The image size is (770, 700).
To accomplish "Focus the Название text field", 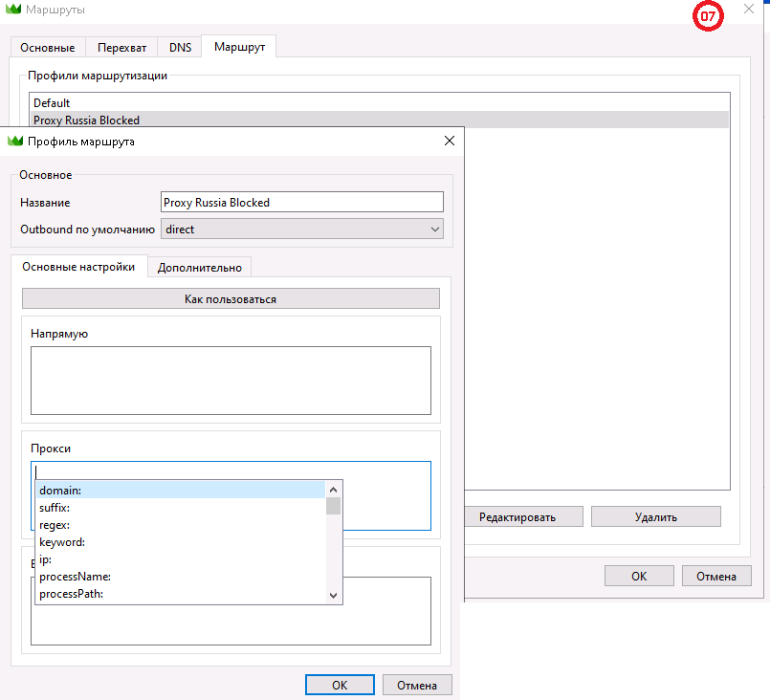I will click(x=302, y=202).
